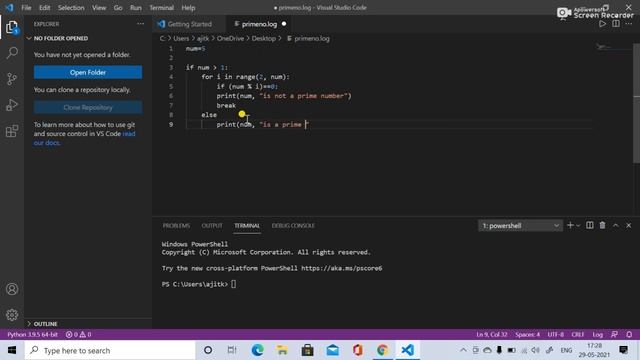Open notifications bell in status bar
This screenshot has width=640, height=360.
pyautogui.click(x=629, y=334)
